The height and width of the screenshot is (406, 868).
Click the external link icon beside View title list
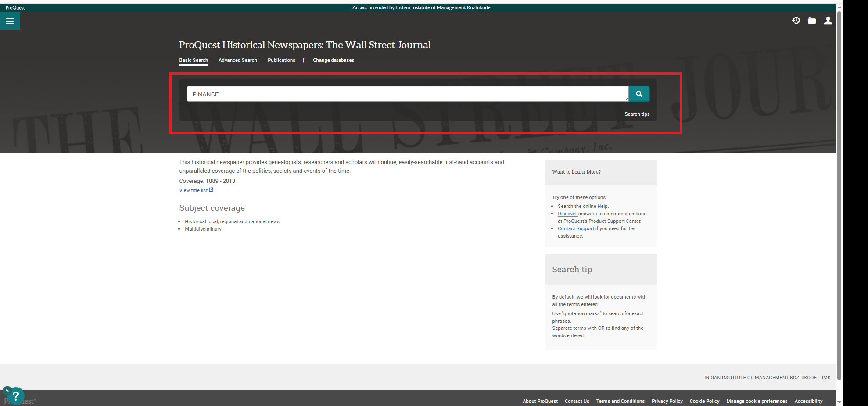[211, 190]
